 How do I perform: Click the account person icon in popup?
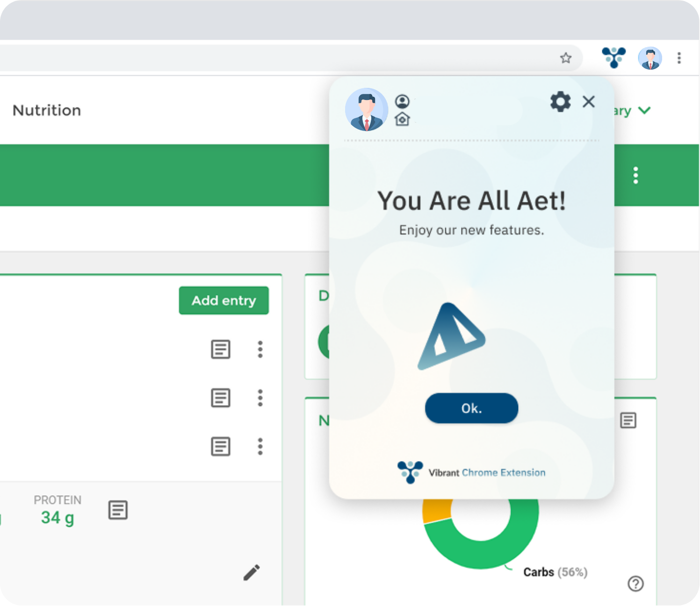402,101
